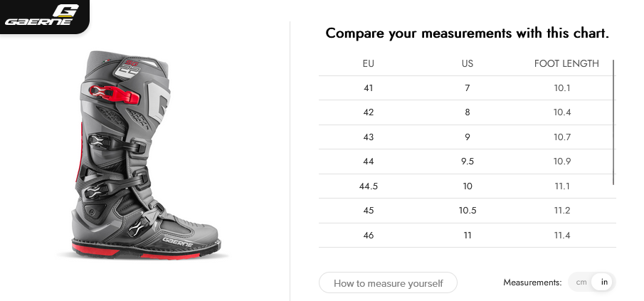Click the chart heading text
The width and height of the screenshot is (644, 301).
pos(468,33)
